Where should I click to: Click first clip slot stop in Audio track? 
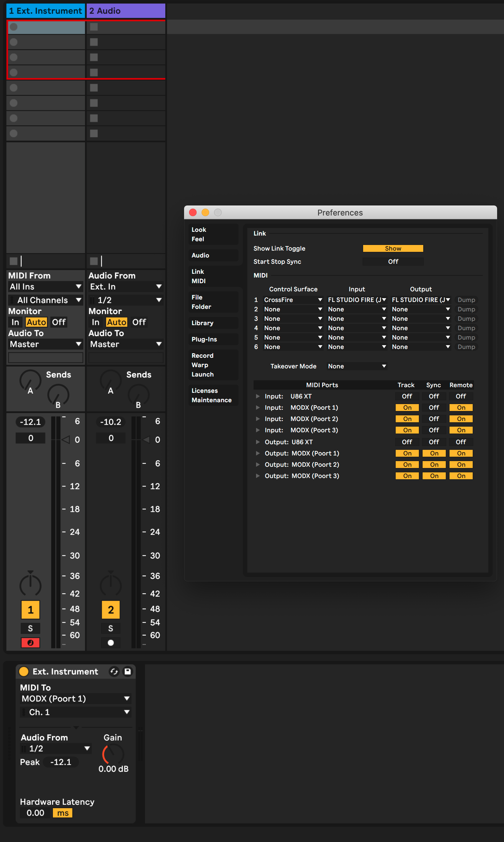click(x=94, y=27)
